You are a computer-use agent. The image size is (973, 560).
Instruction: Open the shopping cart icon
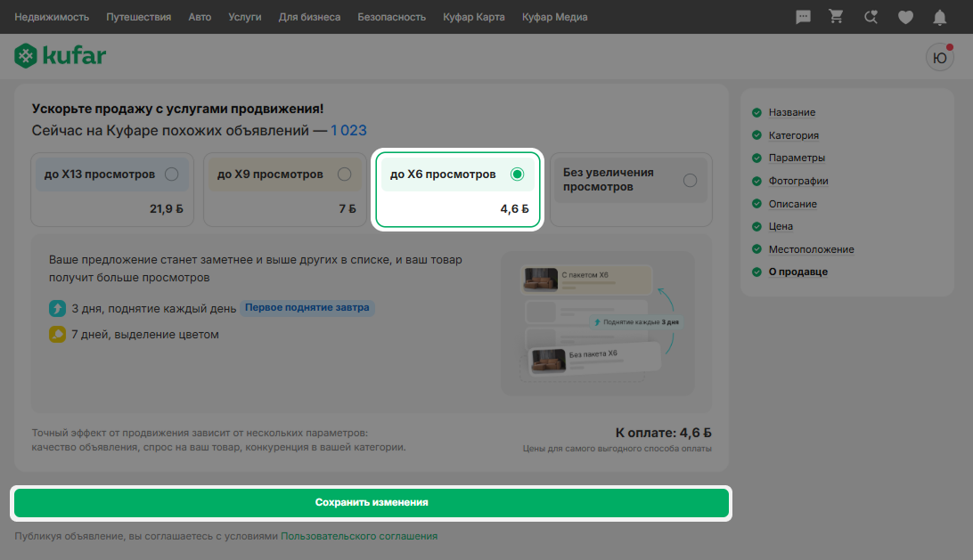click(837, 16)
